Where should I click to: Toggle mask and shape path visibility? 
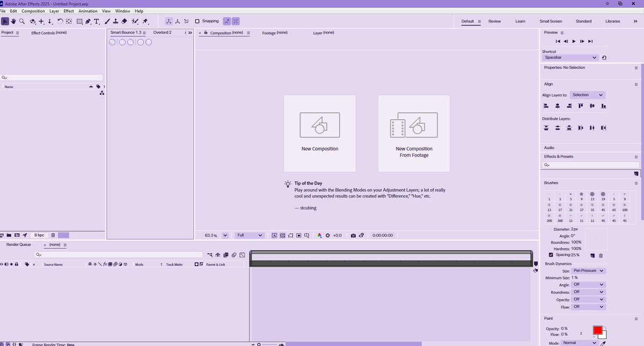point(290,235)
